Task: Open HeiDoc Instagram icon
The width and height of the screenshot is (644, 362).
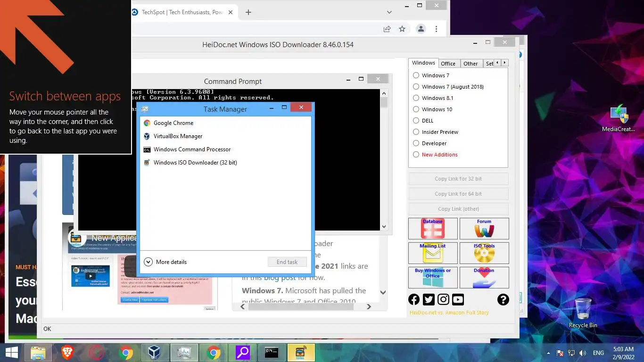Action: (x=443, y=299)
